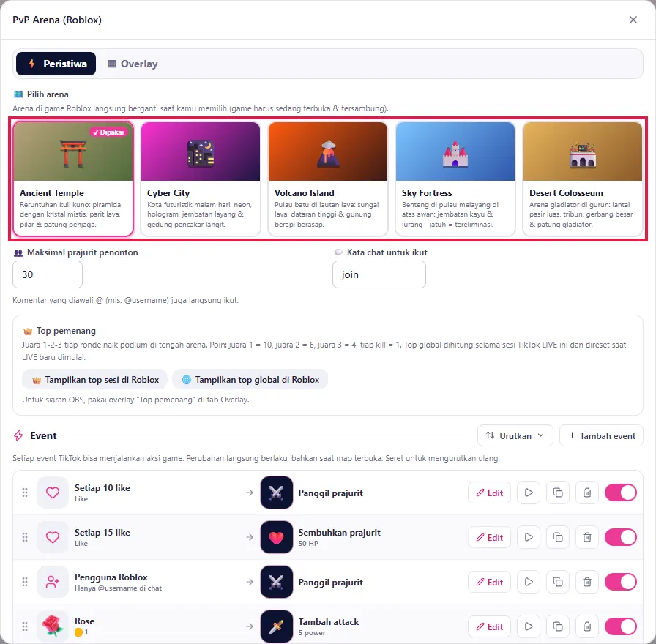Delete the 'Setiap 10 like' event
Viewport: 656px width, 644px height.
587,493
